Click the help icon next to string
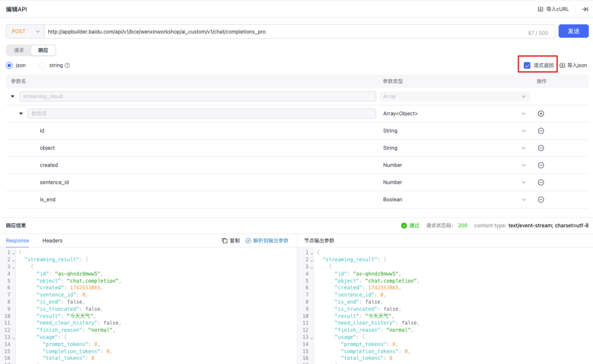 [67, 65]
